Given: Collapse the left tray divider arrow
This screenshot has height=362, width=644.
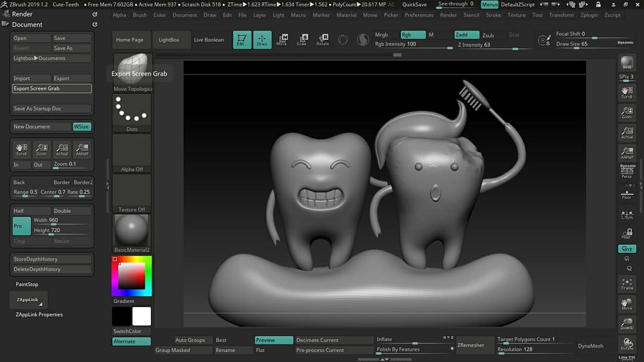Looking at the screenshot, I should [107, 185].
